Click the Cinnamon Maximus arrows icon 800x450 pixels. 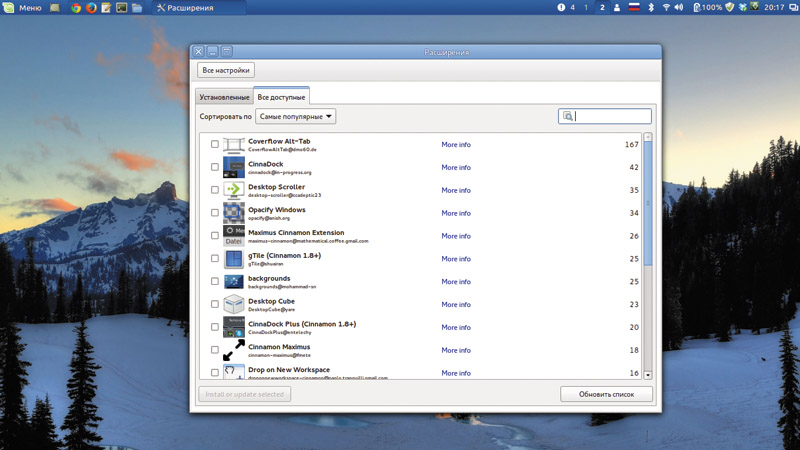pos(234,351)
